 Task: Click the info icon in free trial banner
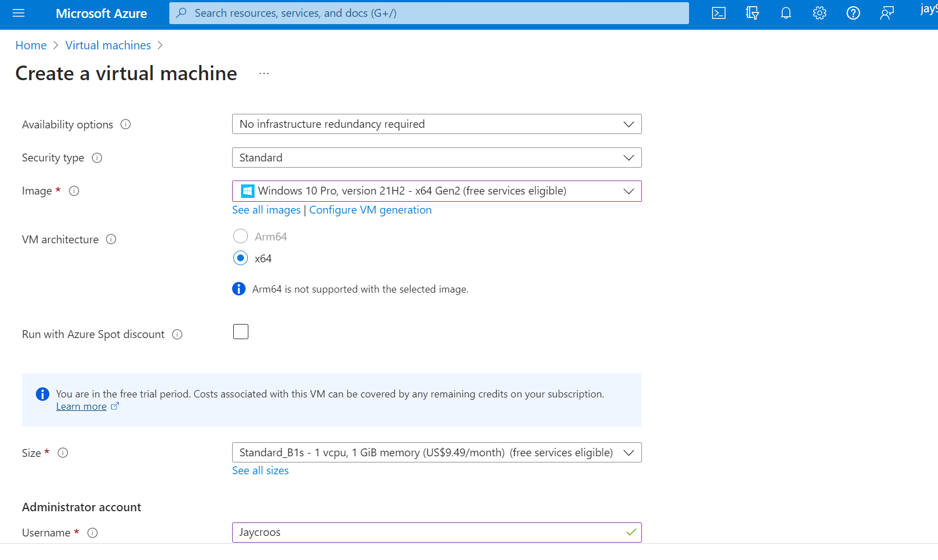(43, 394)
